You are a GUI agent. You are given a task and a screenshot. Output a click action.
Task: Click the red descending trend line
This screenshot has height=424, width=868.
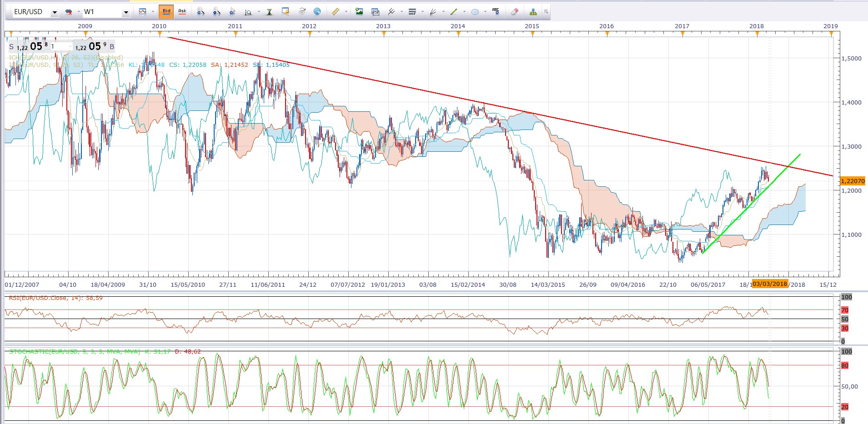tap(500, 107)
